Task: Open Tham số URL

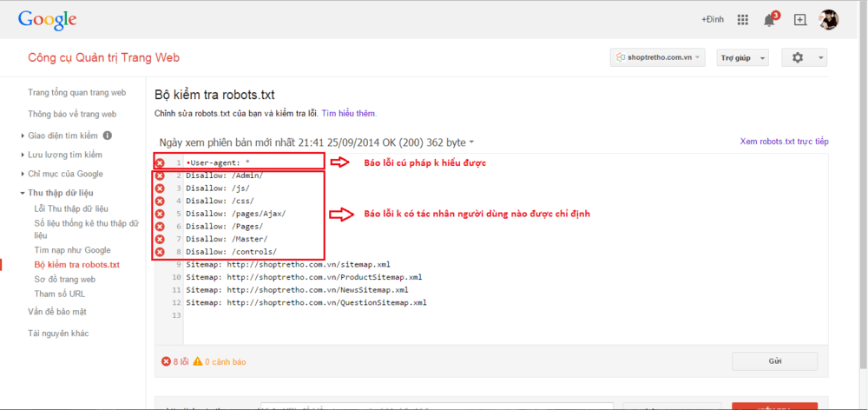Action: [x=59, y=294]
